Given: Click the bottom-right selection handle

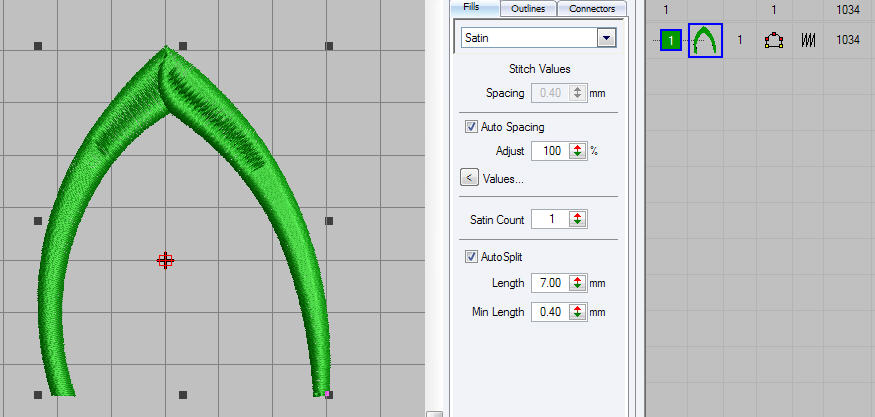Looking at the screenshot, I should pos(329,394).
